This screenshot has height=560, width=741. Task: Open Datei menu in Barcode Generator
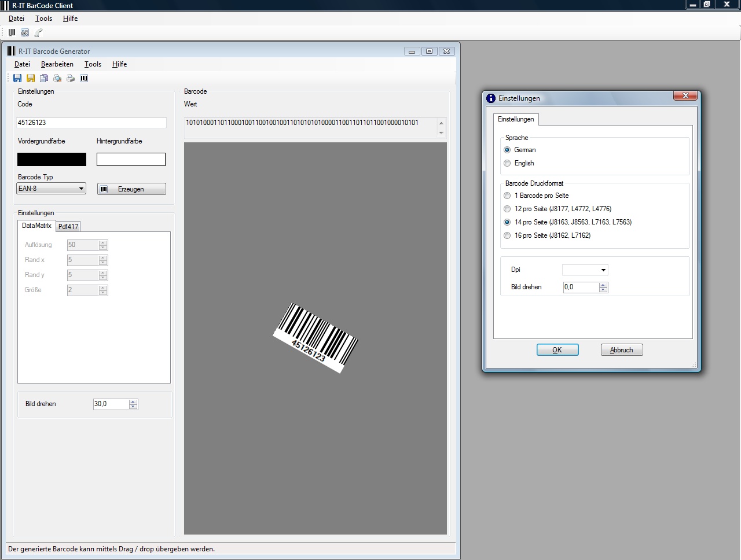[x=22, y=64]
